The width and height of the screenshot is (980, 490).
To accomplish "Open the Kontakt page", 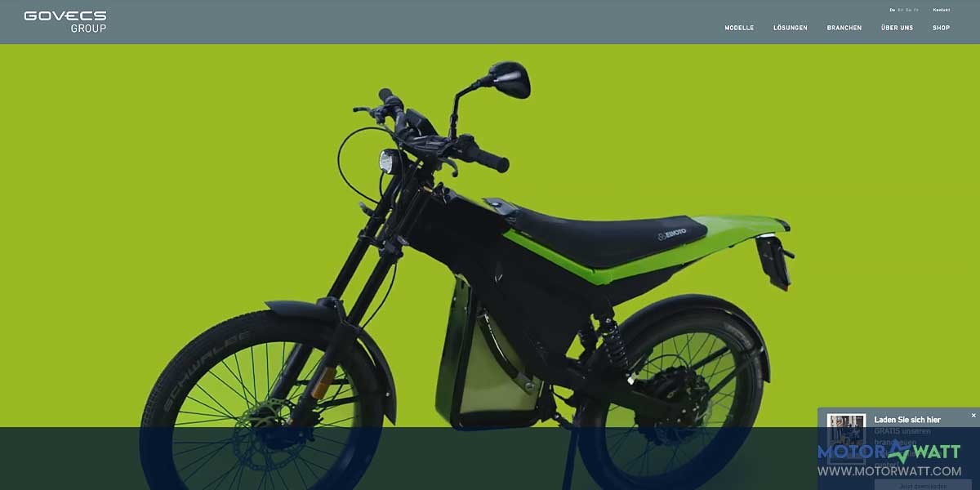I will tap(942, 10).
